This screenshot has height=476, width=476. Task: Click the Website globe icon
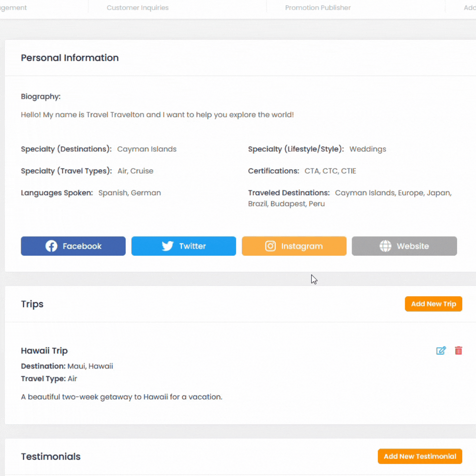386,246
